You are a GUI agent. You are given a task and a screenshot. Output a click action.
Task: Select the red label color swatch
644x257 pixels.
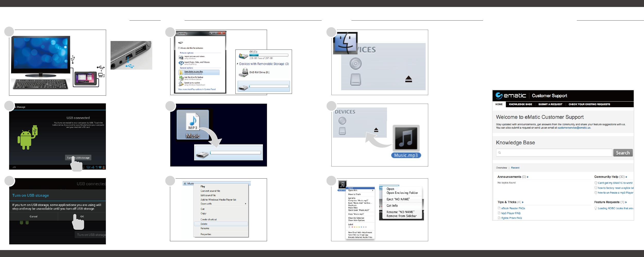(352, 227)
